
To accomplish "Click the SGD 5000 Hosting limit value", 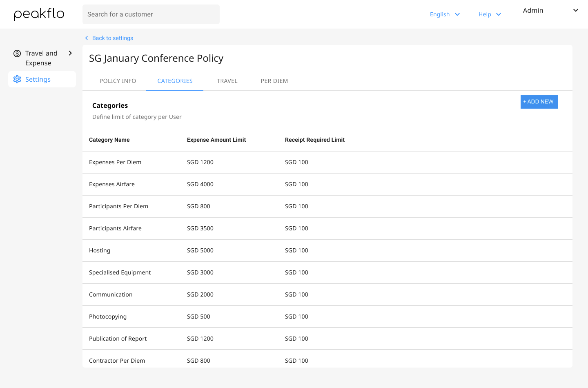I will pyautogui.click(x=200, y=250).
